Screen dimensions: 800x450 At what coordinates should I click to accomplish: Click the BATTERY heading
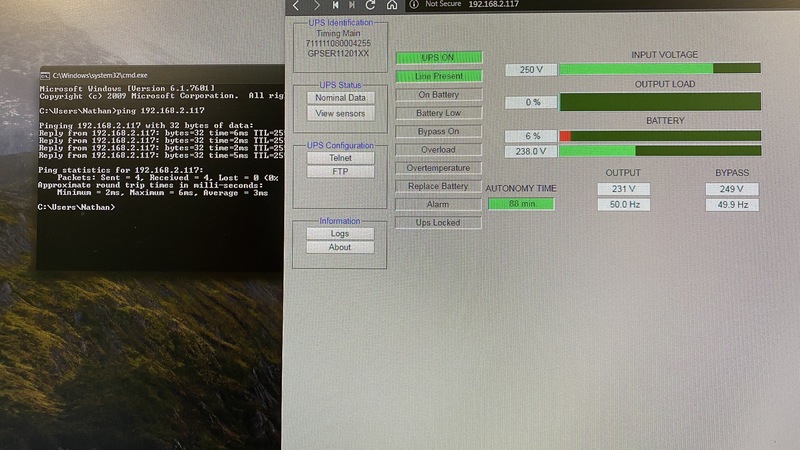coord(665,121)
